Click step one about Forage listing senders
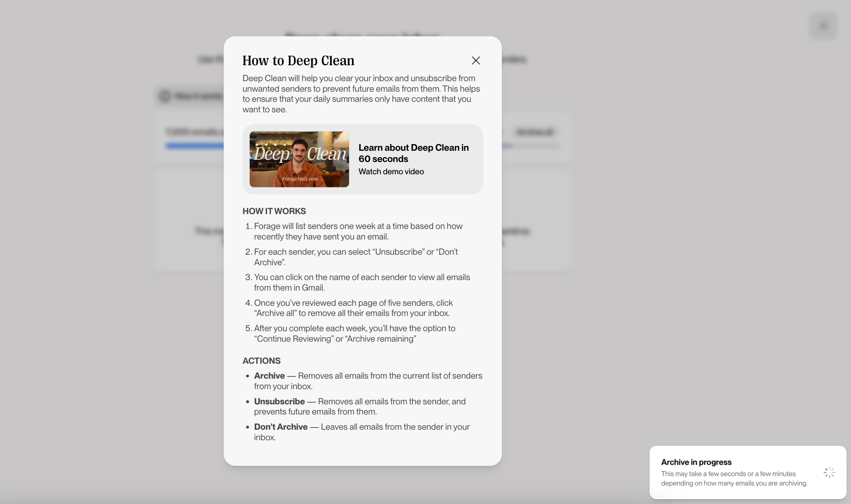The height and width of the screenshot is (504, 851). pyautogui.click(x=358, y=231)
